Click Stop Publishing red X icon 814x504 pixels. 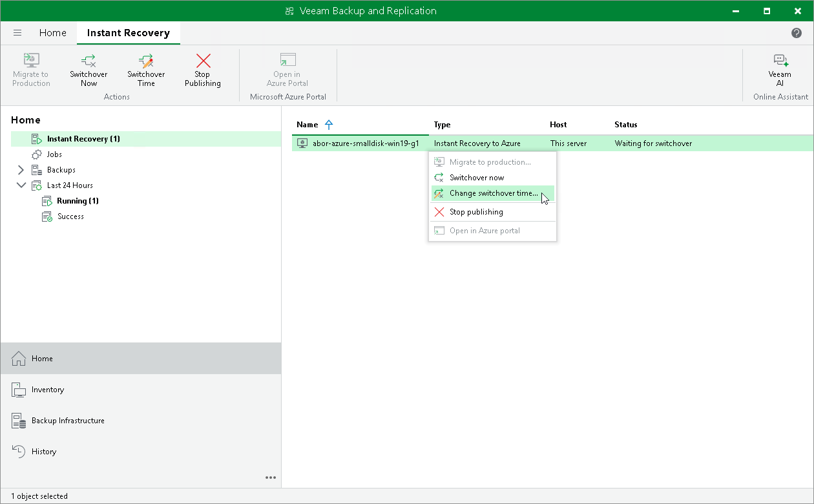point(203,61)
